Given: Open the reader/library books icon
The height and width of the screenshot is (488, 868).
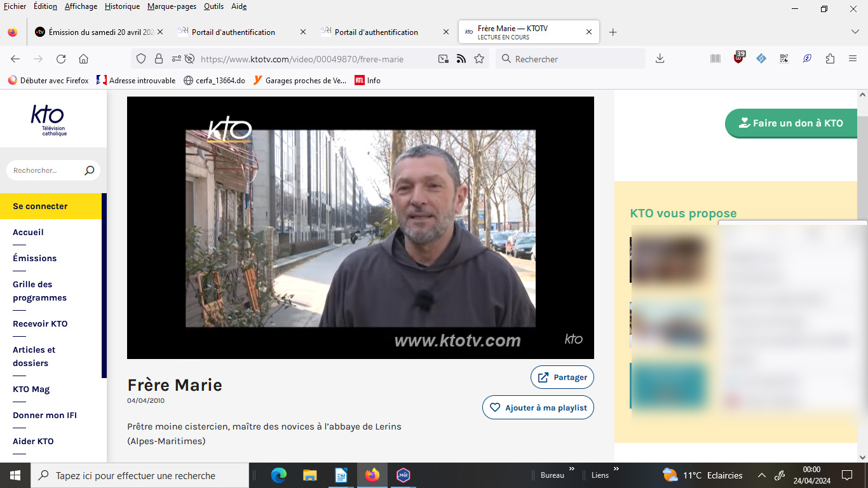Looking at the screenshot, I should click(x=715, y=58).
